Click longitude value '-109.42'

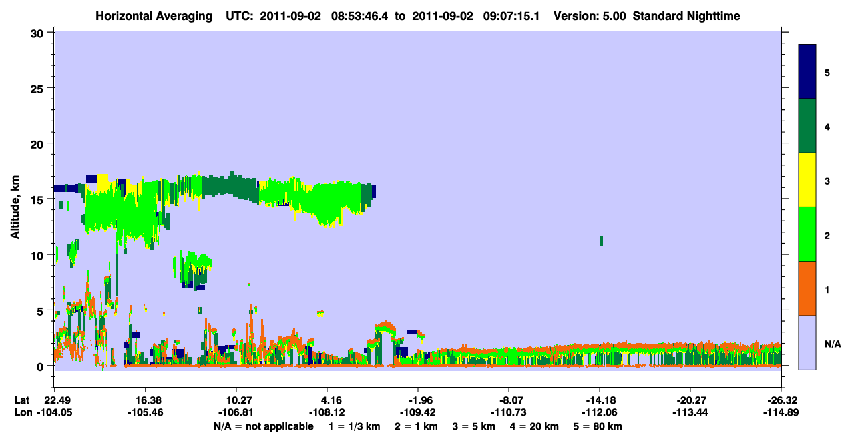[418, 412]
